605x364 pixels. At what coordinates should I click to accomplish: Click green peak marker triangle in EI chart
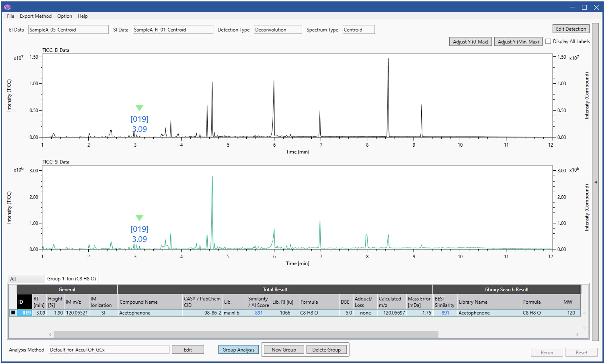tap(139, 108)
